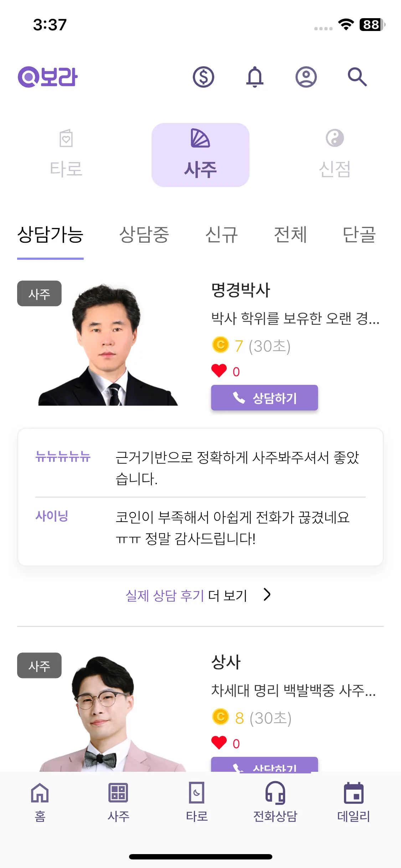Expand more reviews with the chevron arrow
Viewport: 401px width, 868px height.
tap(267, 594)
